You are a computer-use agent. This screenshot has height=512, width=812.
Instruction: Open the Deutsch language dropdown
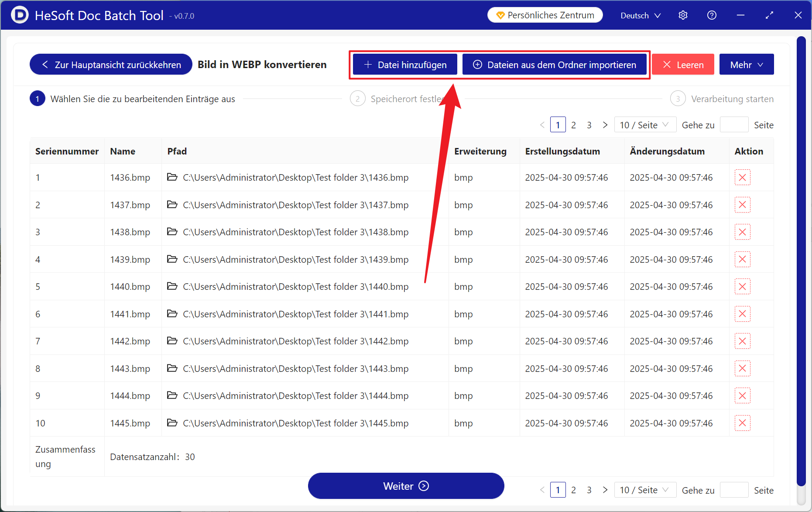pos(640,16)
